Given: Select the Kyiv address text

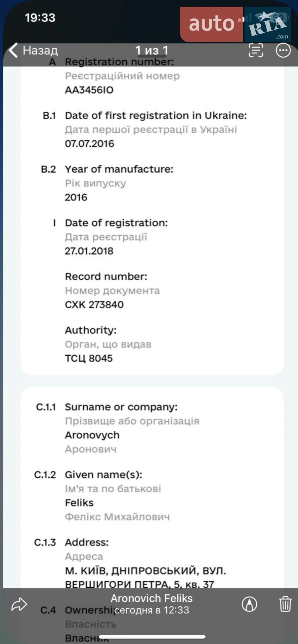Looking at the screenshot, I should (x=145, y=577).
